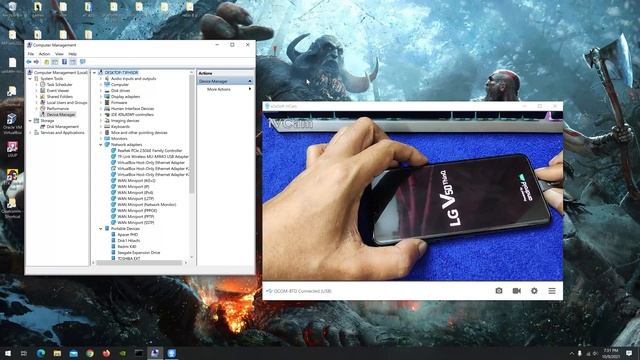This screenshot has width=640, height=360.
Task: Open the Help menu in Computer Management
Action: (72, 54)
